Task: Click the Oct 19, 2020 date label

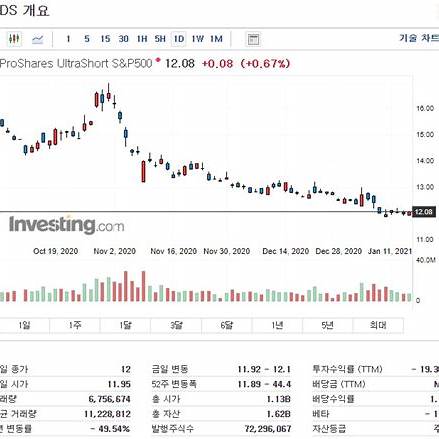Action: 56,251
